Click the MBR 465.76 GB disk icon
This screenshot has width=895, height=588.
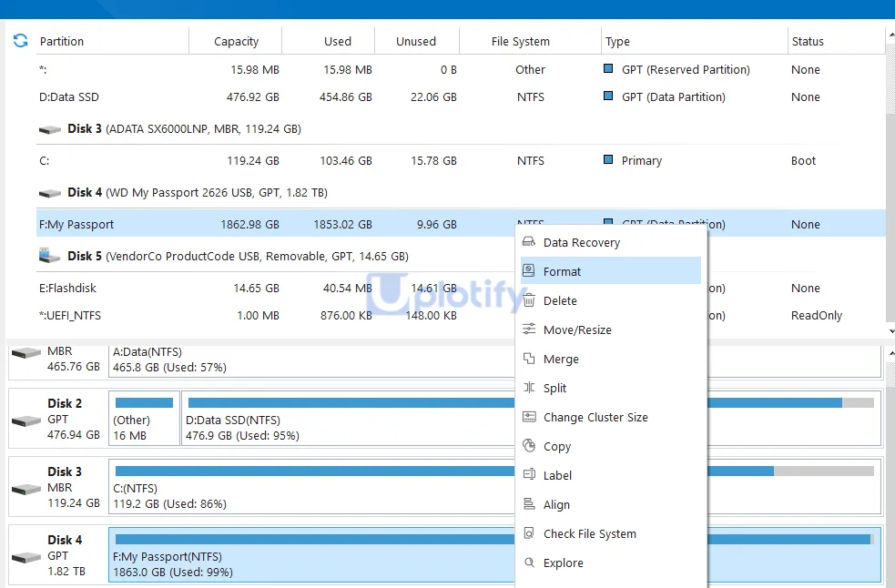click(26, 353)
